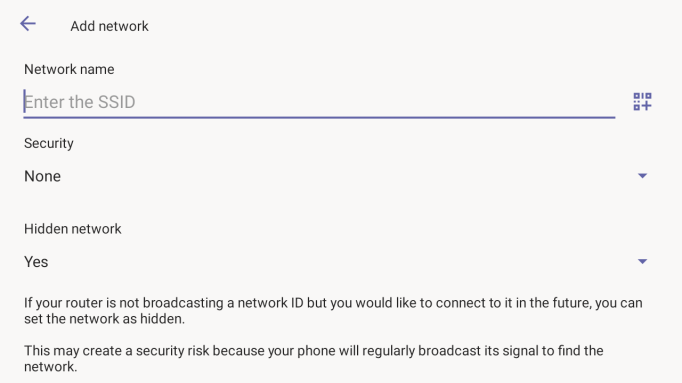The image size is (682, 383).
Task: Tap the Add network page title
Action: click(110, 26)
